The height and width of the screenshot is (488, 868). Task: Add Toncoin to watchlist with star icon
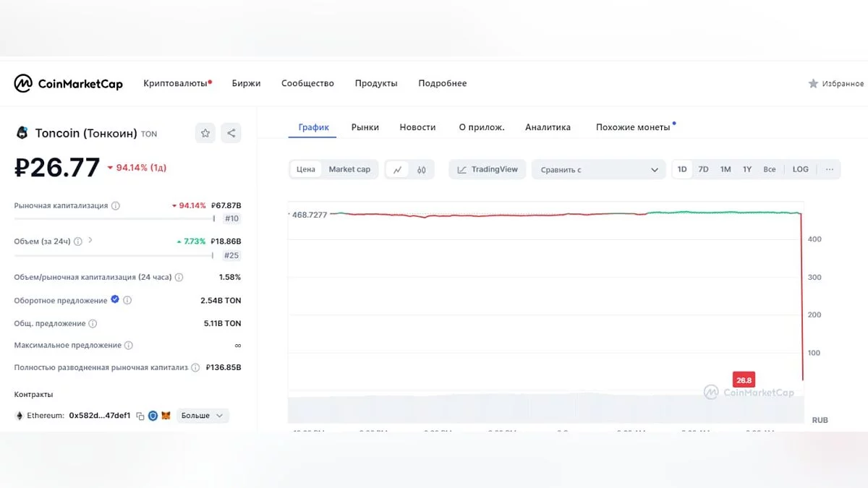click(x=205, y=133)
